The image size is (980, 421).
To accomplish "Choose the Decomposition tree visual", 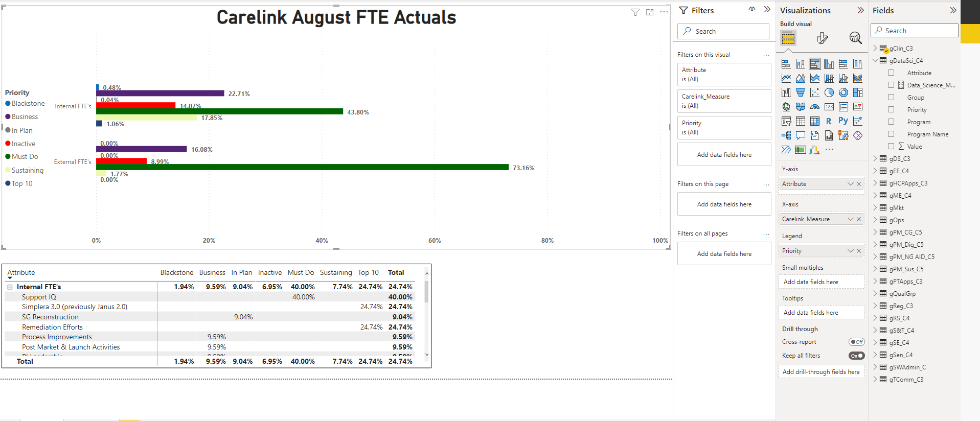I will tap(786, 135).
